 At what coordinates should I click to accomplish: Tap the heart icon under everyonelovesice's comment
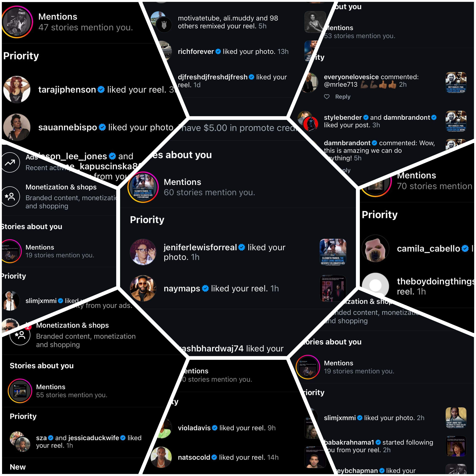tap(327, 97)
